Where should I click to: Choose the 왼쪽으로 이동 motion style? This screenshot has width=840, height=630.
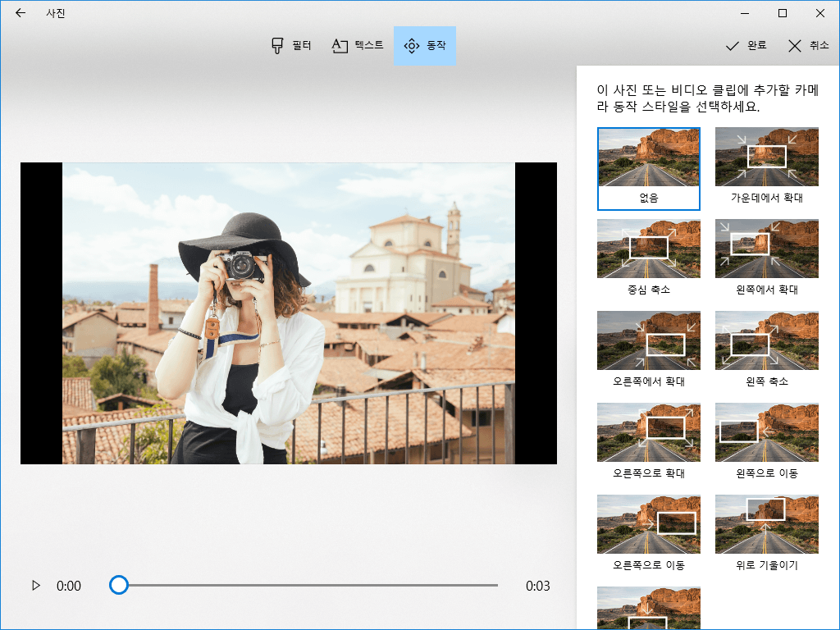(767, 442)
